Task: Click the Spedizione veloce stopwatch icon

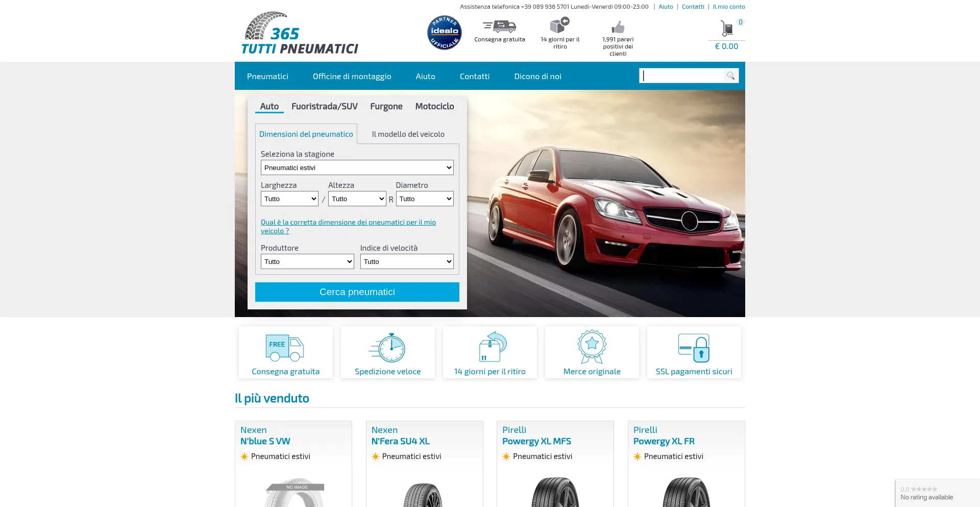Action: click(x=387, y=348)
